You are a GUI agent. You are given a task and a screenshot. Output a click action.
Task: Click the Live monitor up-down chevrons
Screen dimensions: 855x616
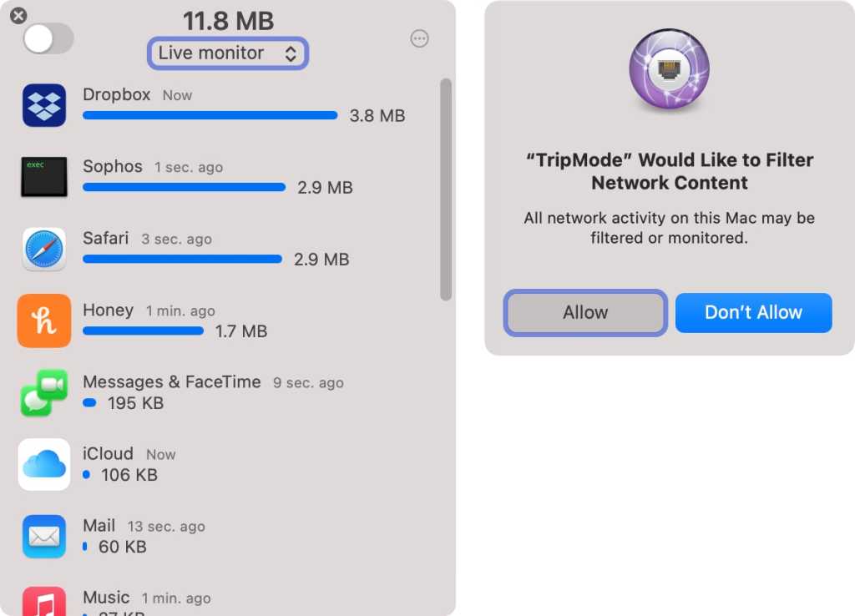click(x=291, y=53)
